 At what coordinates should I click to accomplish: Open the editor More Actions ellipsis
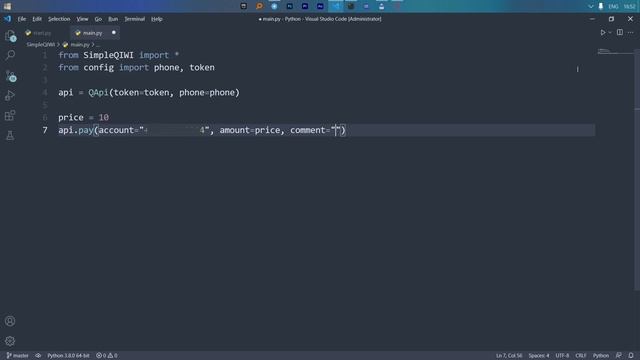click(x=631, y=33)
